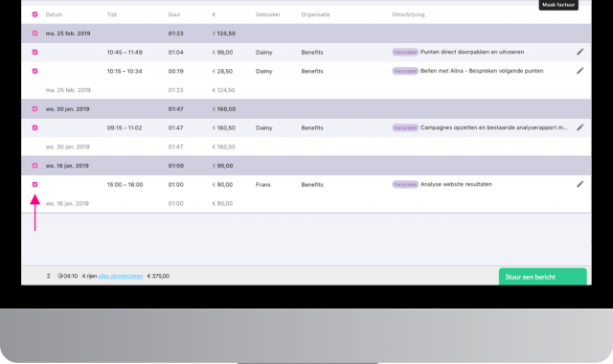This screenshot has height=364, width=613.
Task: Sort by the Duur column header
Action: click(174, 14)
